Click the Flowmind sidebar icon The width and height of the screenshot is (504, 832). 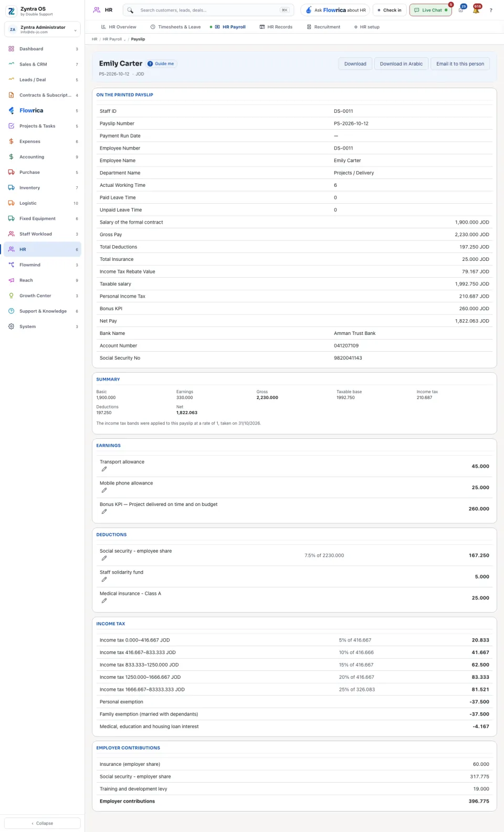coord(11,265)
